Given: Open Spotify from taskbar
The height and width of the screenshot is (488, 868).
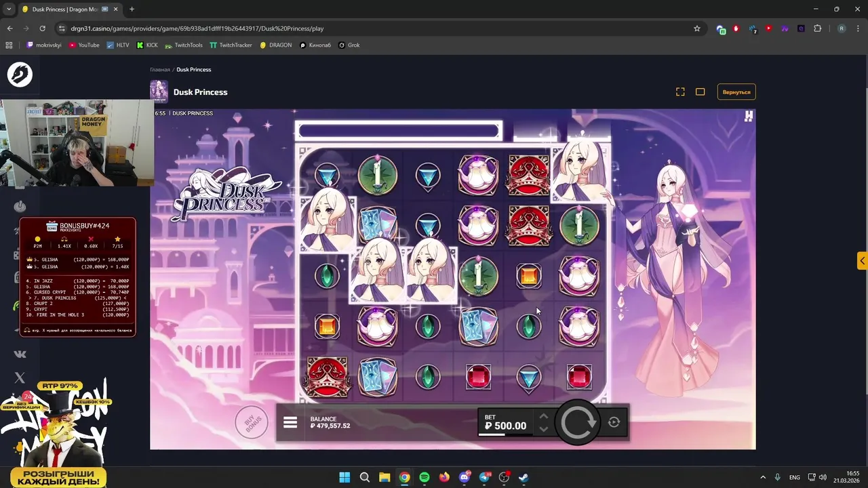Looking at the screenshot, I should pos(425,477).
